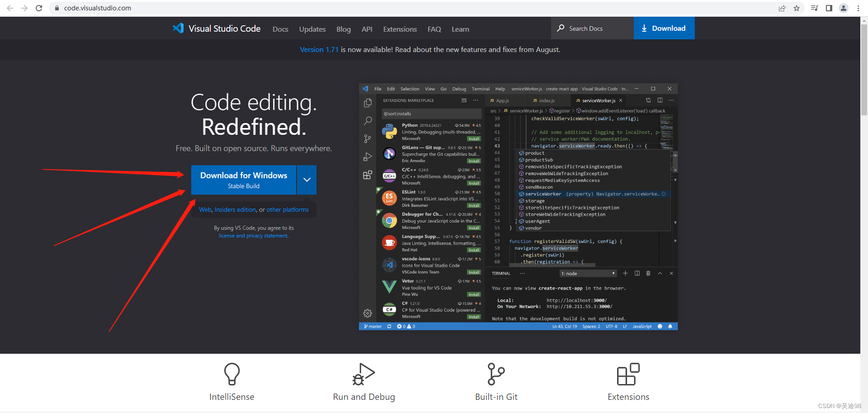
Task: Open Run and Debug icon in the VS Code activity bar
Action: [x=368, y=157]
